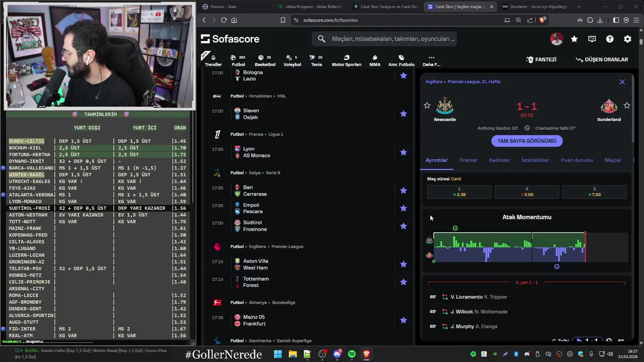Unfavorite the Mainz 05-Frankfurt match star
Image resolution: width=644 pixels, height=362 pixels.
point(404,320)
